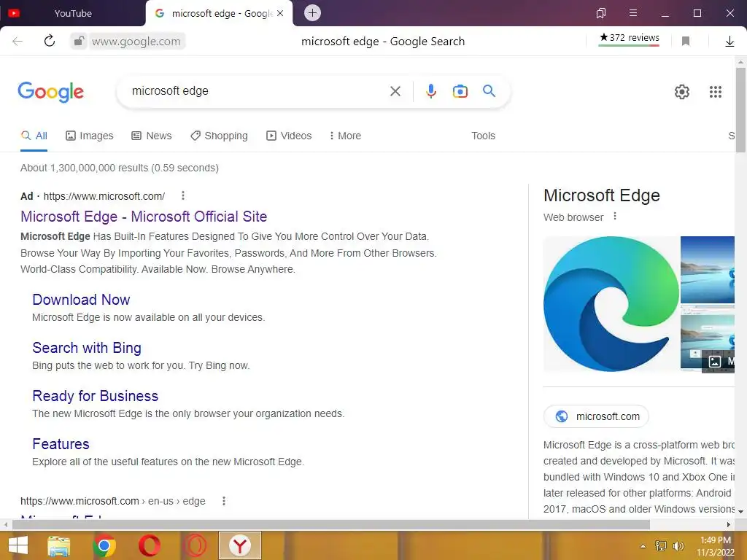Screen dimensions: 747x560
Task: Click the vertical scrollbar thumb
Action: tap(740, 110)
